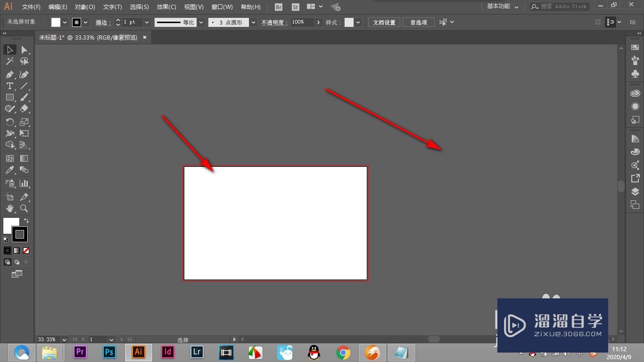Click the 文档设置 button

(x=384, y=22)
